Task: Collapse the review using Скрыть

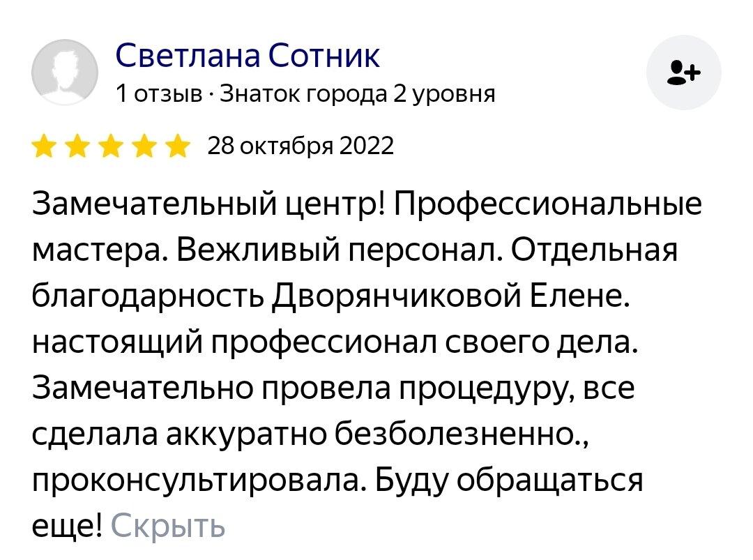Action: point(167,526)
